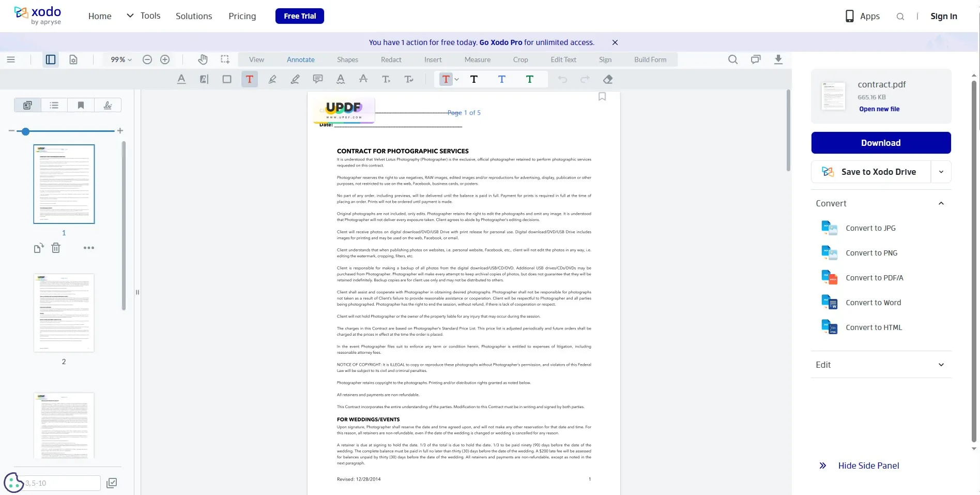This screenshot has width=980, height=495.
Task: Select the freehand highlighter tool
Action: point(295,79)
